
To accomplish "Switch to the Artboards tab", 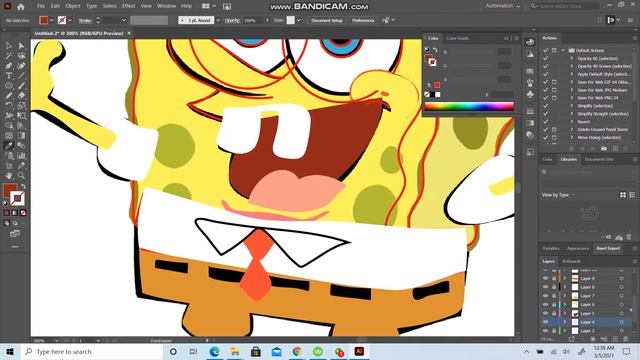I will point(571,261).
